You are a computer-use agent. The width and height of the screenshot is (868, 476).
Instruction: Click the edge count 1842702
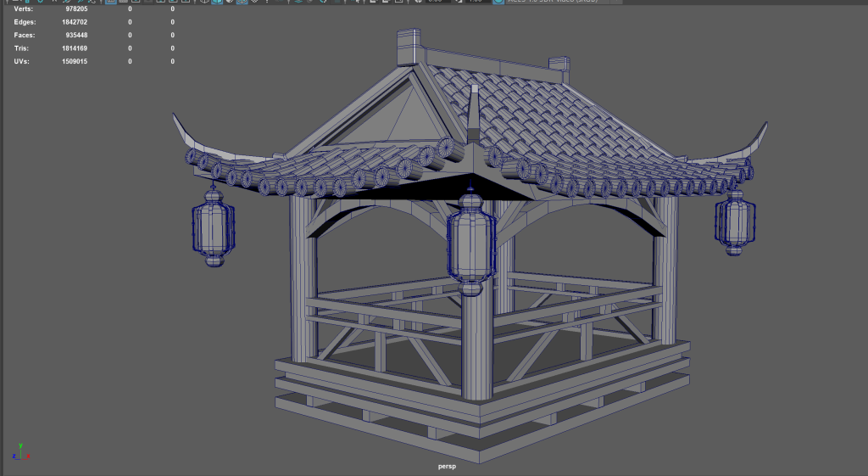pos(75,22)
